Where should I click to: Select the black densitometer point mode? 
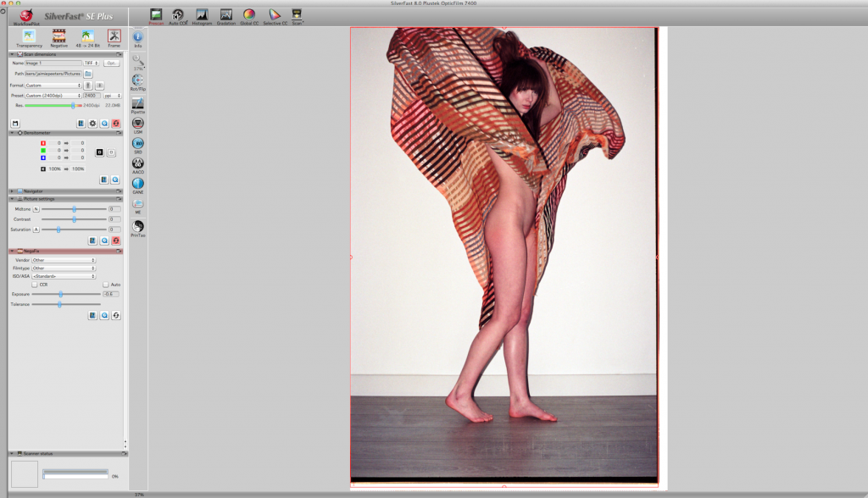click(100, 152)
